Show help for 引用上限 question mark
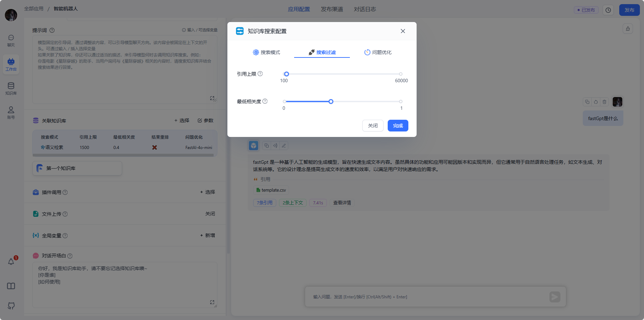 pyautogui.click(x=260, y=74)
